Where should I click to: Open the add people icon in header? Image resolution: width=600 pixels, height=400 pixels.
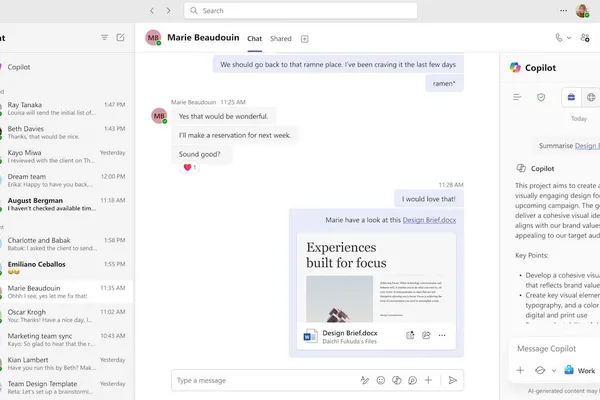(x=585, y=38)
